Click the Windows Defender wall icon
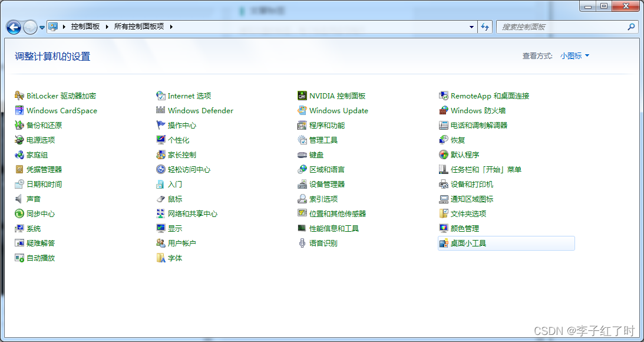This screenshot has width=644, height=342. 161,111
